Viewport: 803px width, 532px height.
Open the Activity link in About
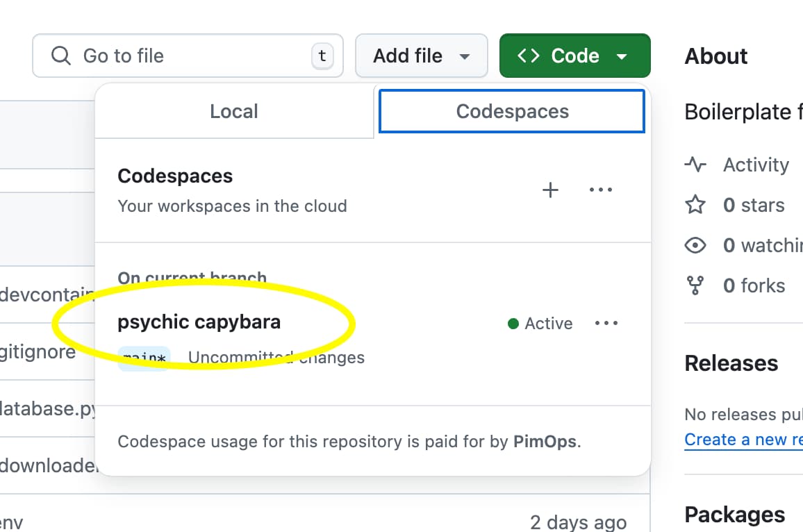[x=756, y=165]
